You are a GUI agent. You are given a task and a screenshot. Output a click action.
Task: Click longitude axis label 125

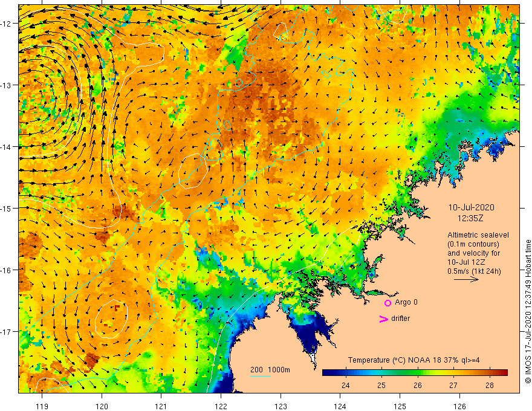(400, 407)
